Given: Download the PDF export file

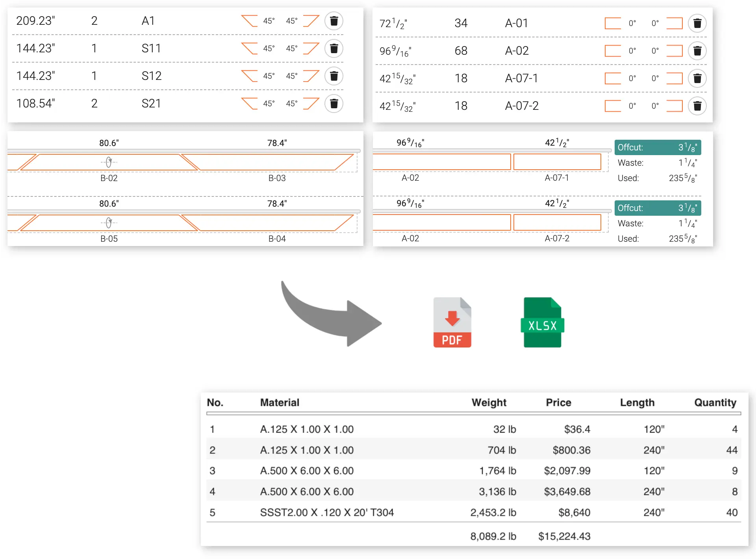Looking at the screenshot, I should (452, 322).
